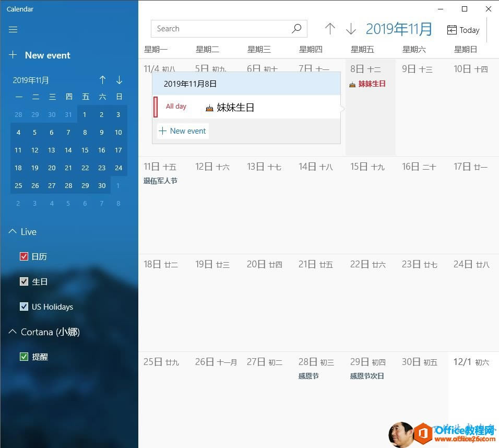Select the 24日 day cell
499x448 pixels.
tap(473, 303)
